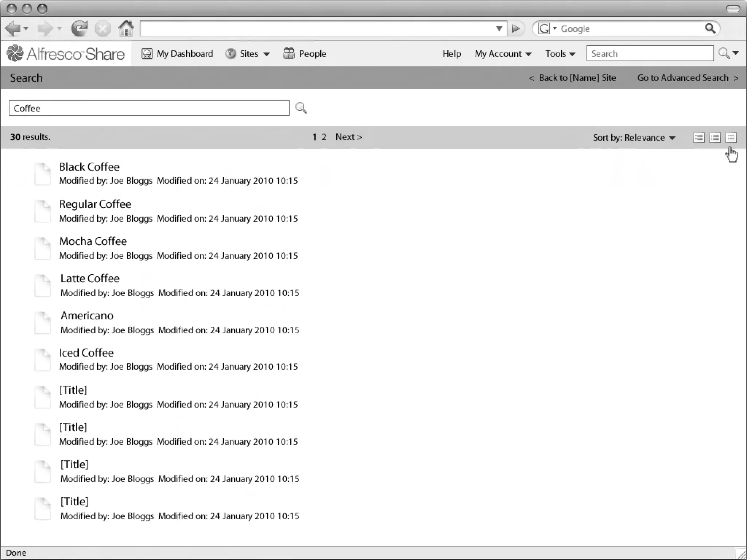Click the browser home icon

(126, 28)
